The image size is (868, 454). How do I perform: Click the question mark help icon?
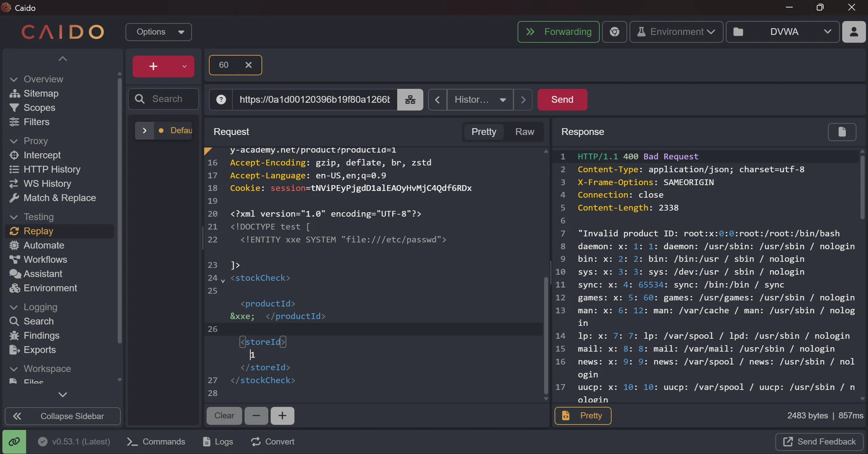point(221,100)
